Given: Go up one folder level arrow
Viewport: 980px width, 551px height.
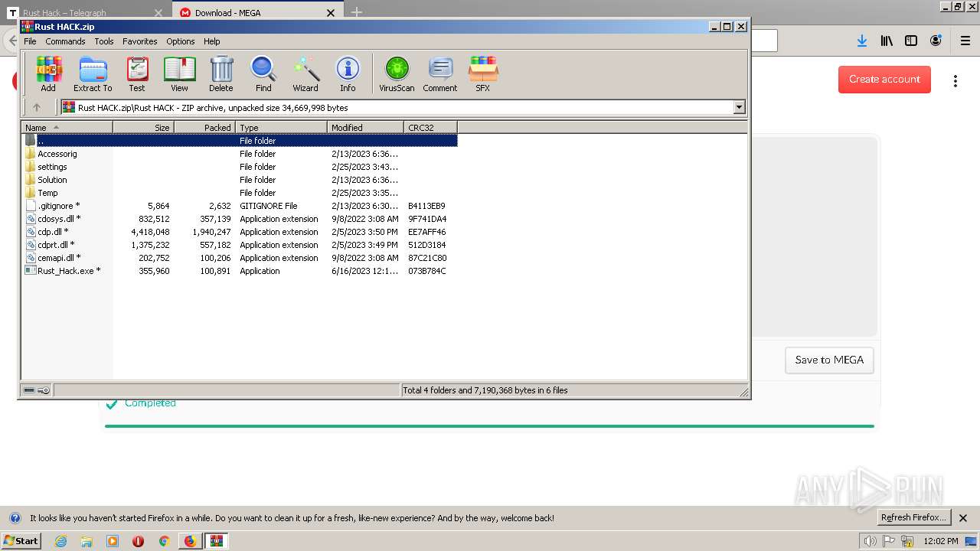Looking at the screenshot, I should point(36,108).
